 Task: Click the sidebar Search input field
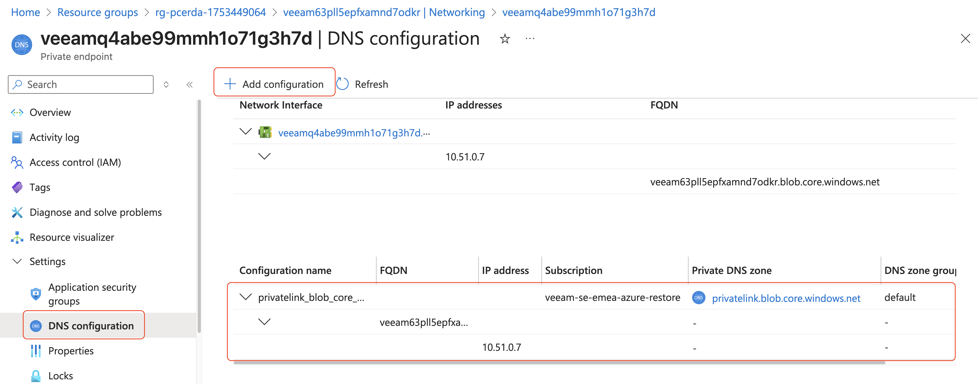tap(81, 84)
